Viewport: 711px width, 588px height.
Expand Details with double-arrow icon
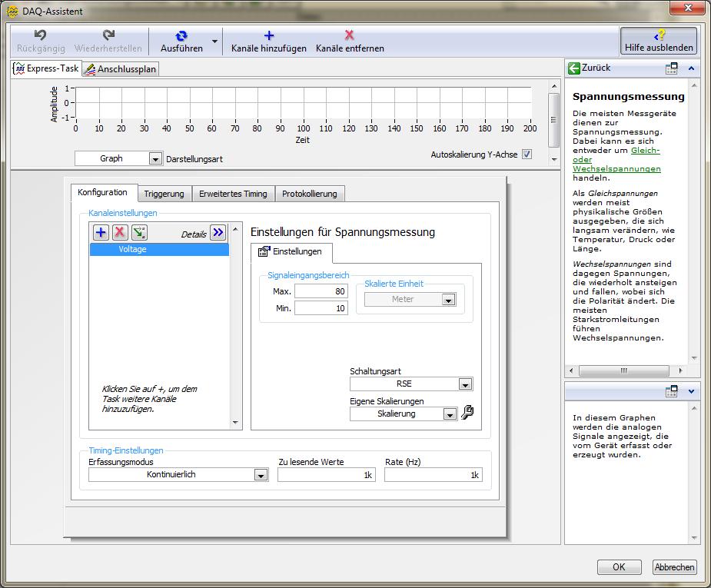218,233
